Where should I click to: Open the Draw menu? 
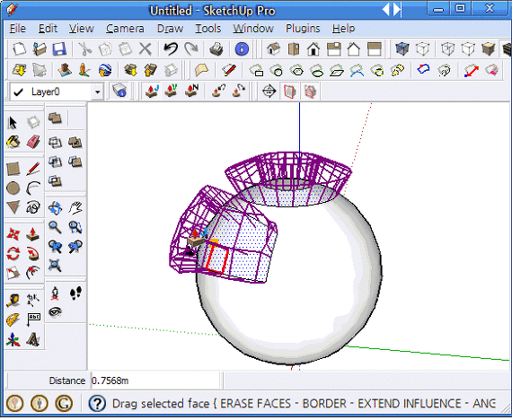170,29
